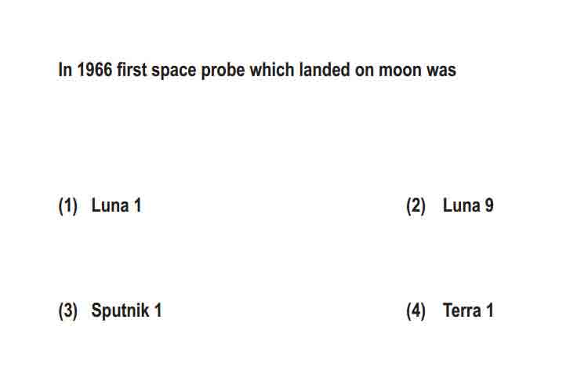Click the digit 9 in Luna 9
Image resolution: width=588 pixels, height=392 pixels.
pyautogui.click(x=489, y=205)
